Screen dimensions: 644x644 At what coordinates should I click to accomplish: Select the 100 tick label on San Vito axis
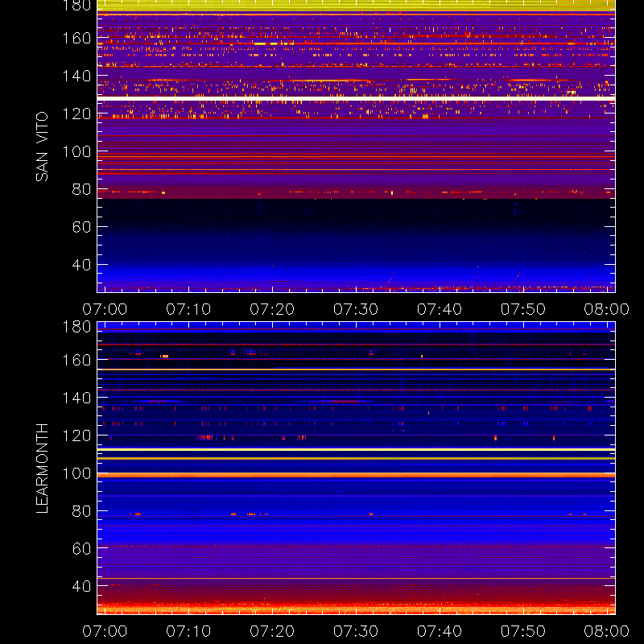tap(76, 151)
